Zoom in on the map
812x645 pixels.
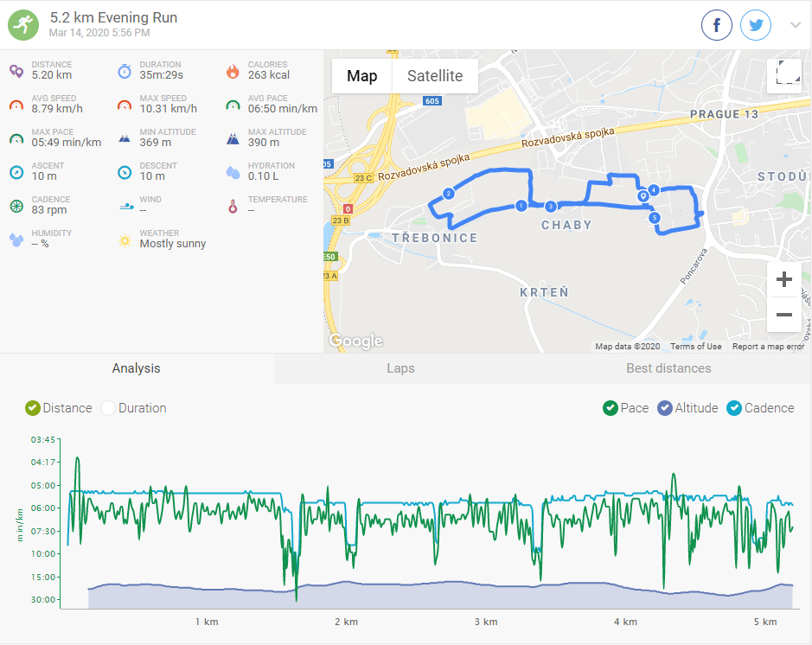tap(784, 280)
